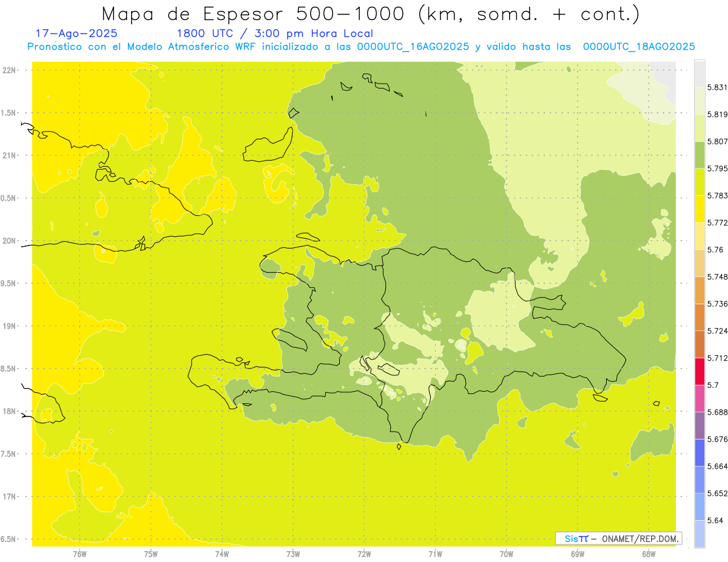Image resolution: width=728 pixels, height=562 pixels.
Task: Click the bright yellow swatch between 5.783 and 5.772
Action: (699, 209)
